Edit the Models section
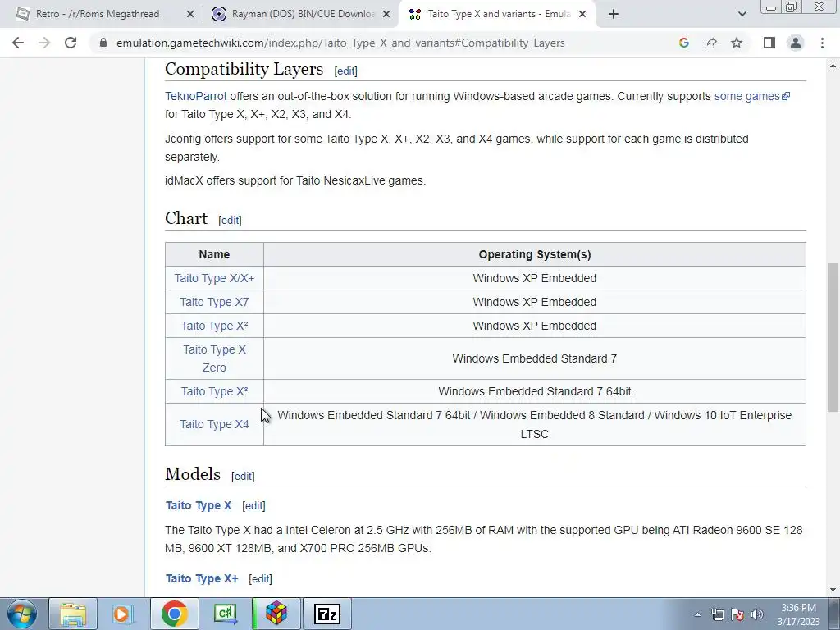 click(x=243, y=477)
